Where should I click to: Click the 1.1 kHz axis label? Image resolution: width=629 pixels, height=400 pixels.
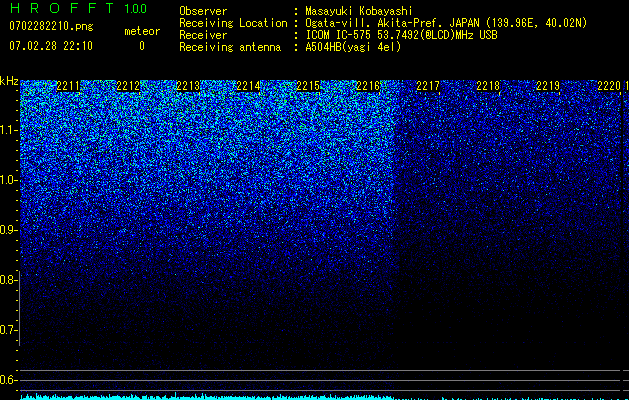[8, 130]
